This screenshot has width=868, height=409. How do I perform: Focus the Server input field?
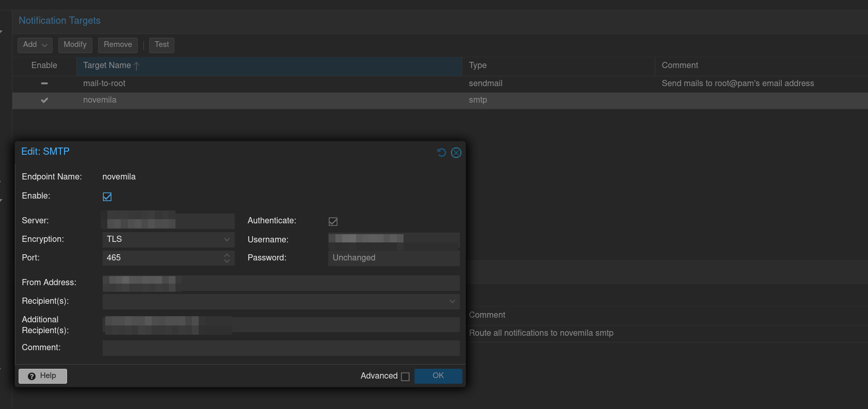169,221
